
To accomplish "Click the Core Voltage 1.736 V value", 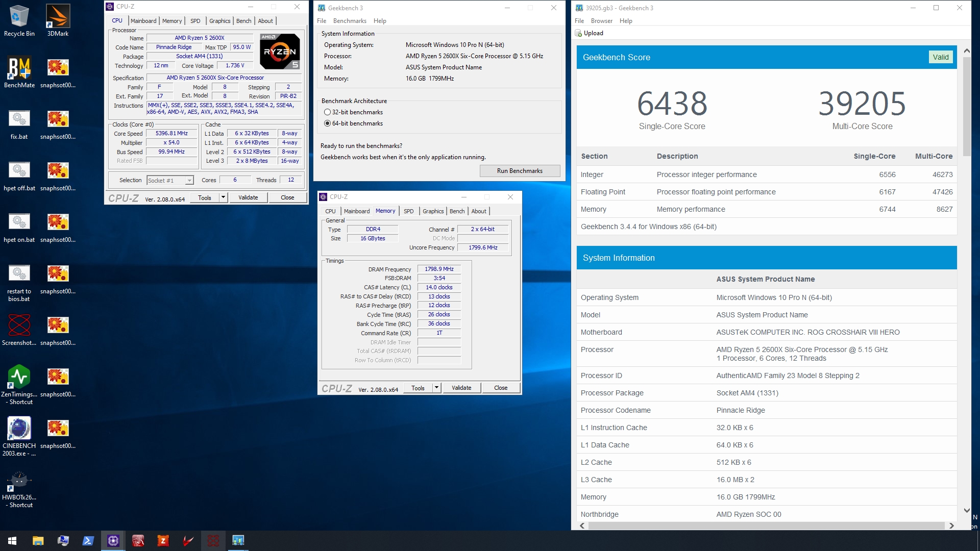I will (235, 66).
